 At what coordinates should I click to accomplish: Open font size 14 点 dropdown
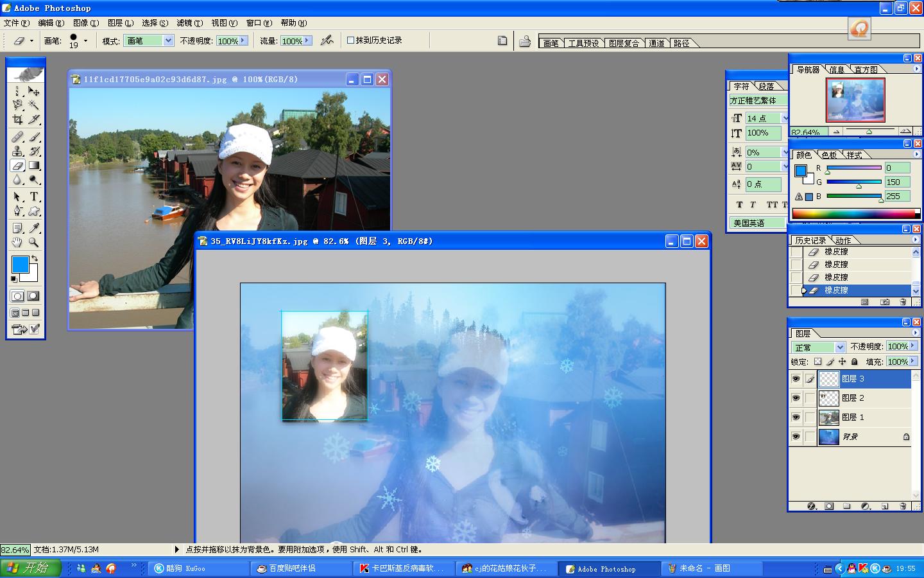pos(785,118)
